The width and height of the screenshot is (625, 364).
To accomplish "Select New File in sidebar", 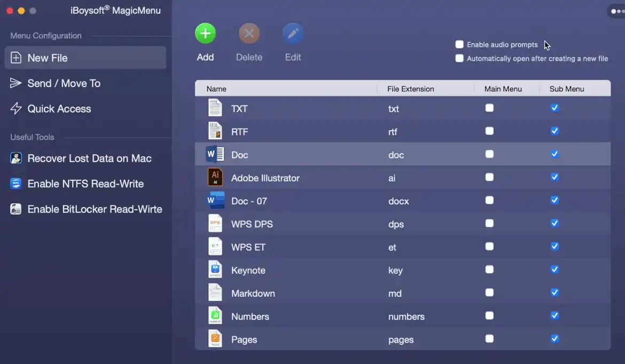I will pos(48,58).
